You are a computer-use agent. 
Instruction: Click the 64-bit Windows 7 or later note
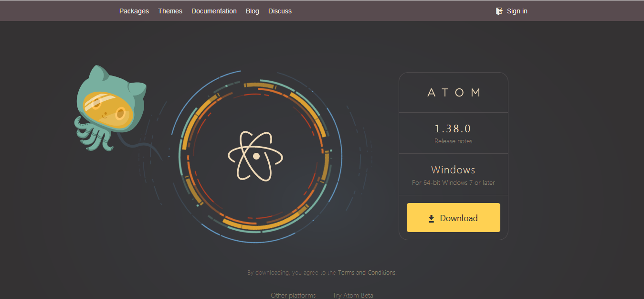click(x=454, y=183)
